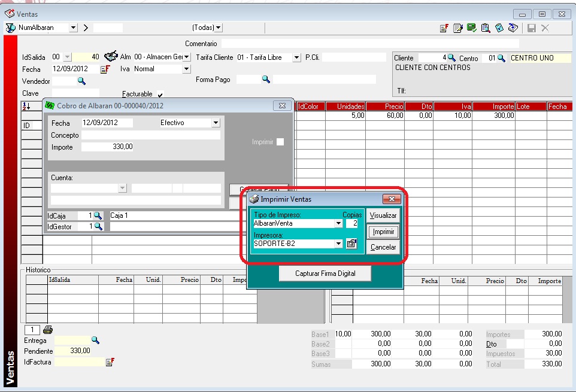Click the printer settings icon beside Impresora
The height and width of the screenshot is (392, 576).
(351, 244)
